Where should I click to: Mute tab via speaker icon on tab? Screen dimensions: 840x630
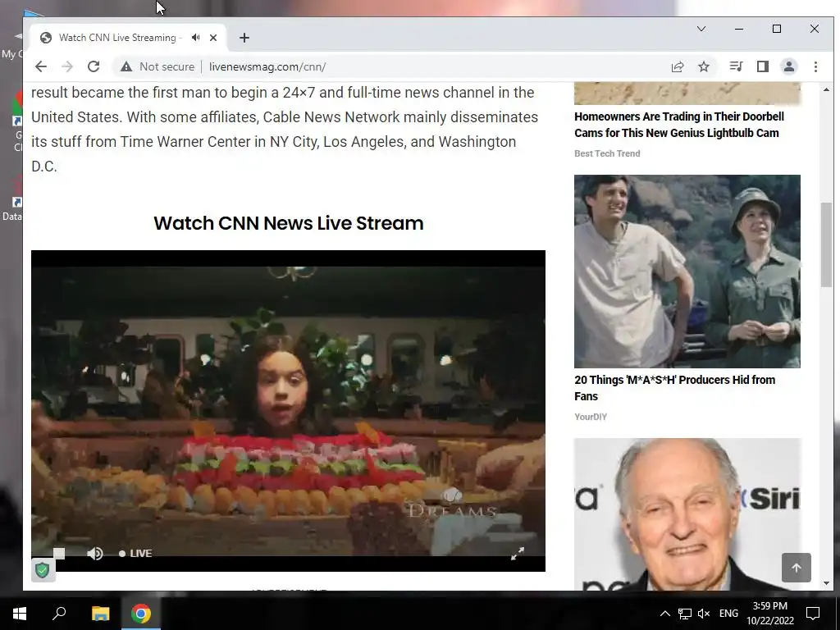[196, 38]
